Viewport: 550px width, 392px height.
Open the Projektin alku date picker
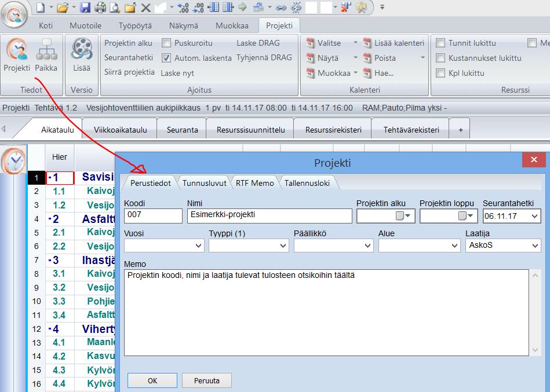(403, 216)
